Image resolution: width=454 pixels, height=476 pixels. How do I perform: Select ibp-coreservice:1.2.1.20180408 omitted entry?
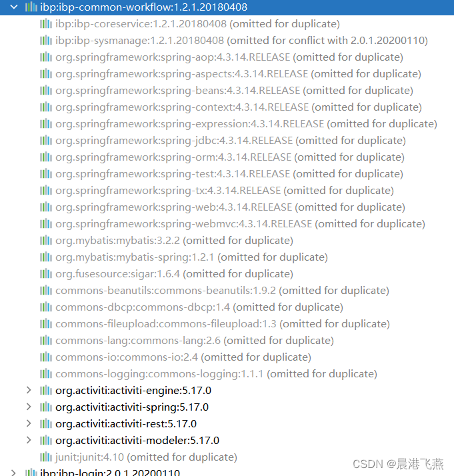(x=197, y=24)
